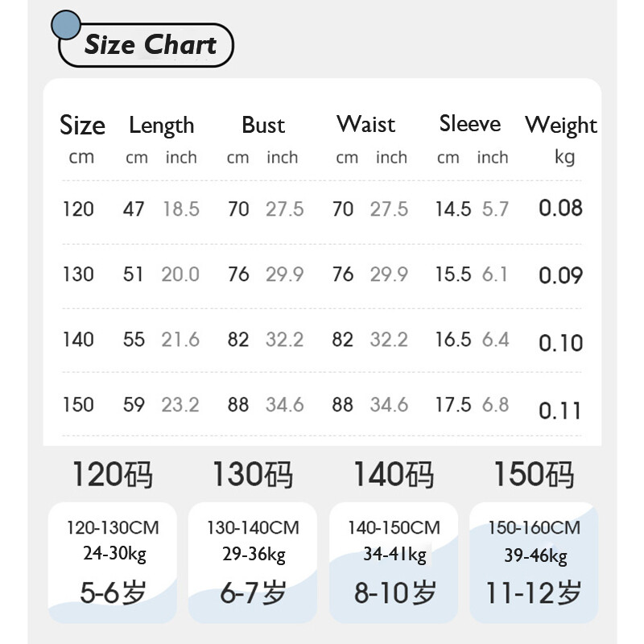This screenshot has height=644, width=644.
Task: Select the Sleeve column header
Action: click(470, 124)
